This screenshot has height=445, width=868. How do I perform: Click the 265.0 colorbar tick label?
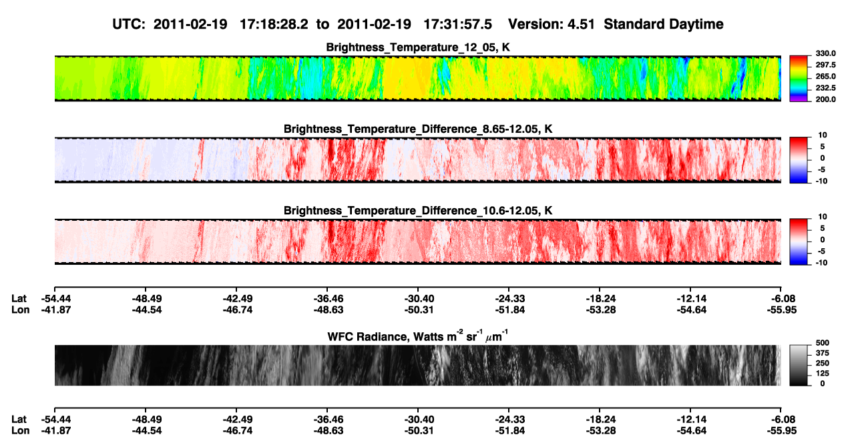[x=825, y=77]
